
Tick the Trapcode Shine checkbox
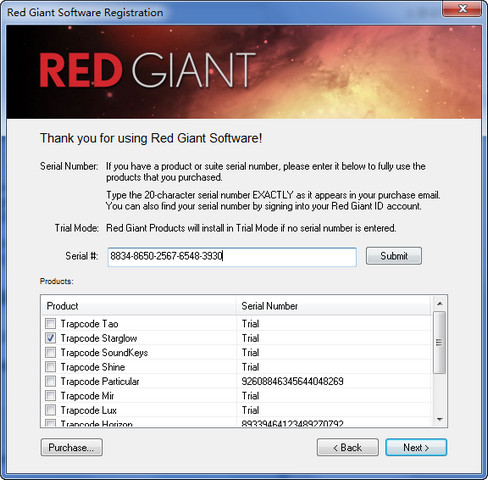[x=50, y=367]
